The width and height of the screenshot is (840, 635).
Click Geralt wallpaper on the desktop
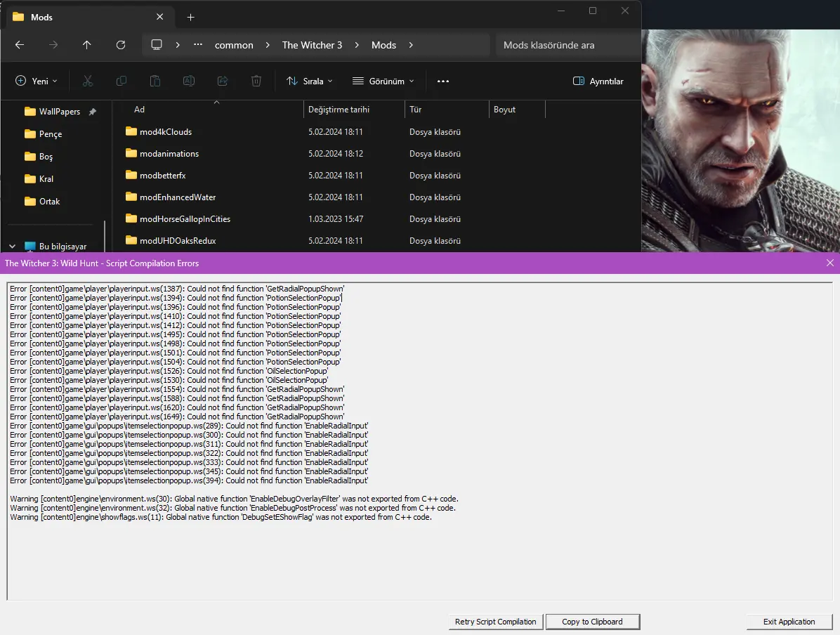point(741,140)
